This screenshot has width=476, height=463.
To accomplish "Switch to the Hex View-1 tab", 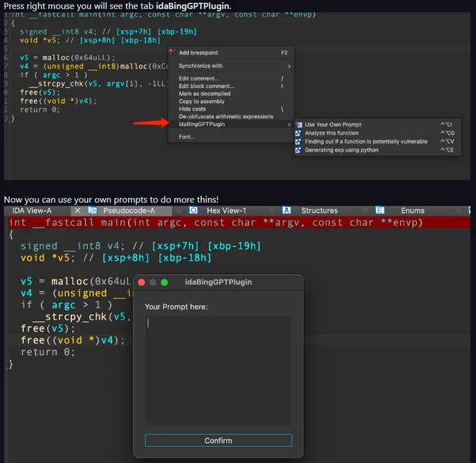I will [226, 211].
